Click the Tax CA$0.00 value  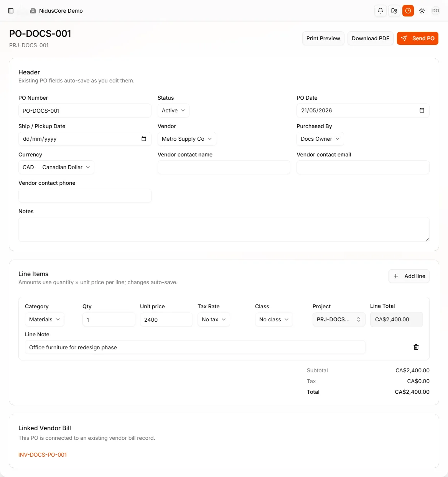[418, 381]
